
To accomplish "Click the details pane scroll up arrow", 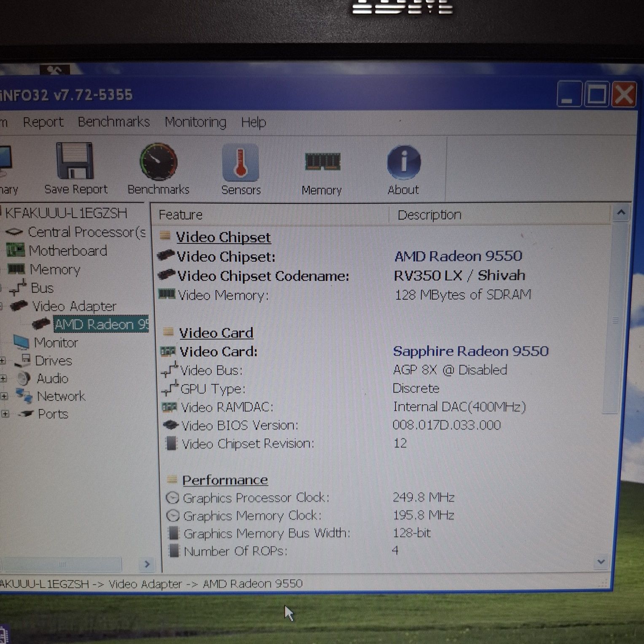I will coord(621,213).
